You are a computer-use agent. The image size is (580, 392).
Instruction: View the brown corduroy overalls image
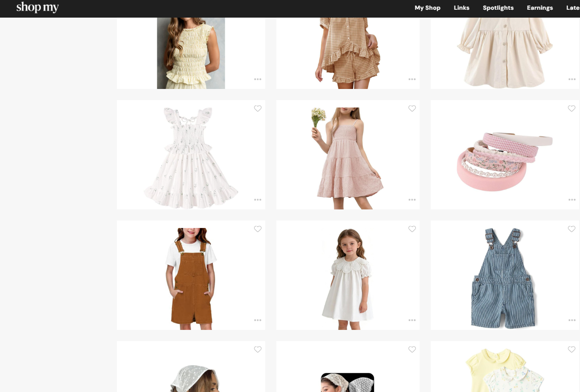point(191,278)
